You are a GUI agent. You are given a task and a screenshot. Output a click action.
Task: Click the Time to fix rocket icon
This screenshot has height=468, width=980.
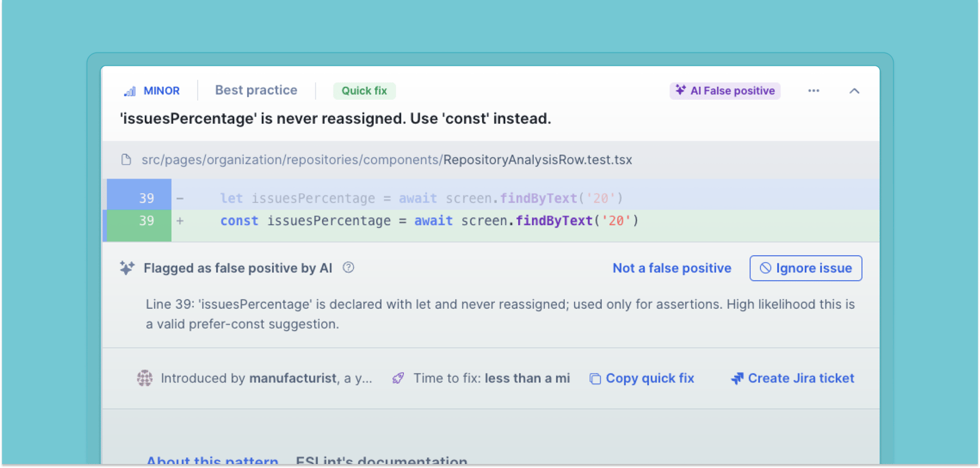tap(398, 378)
